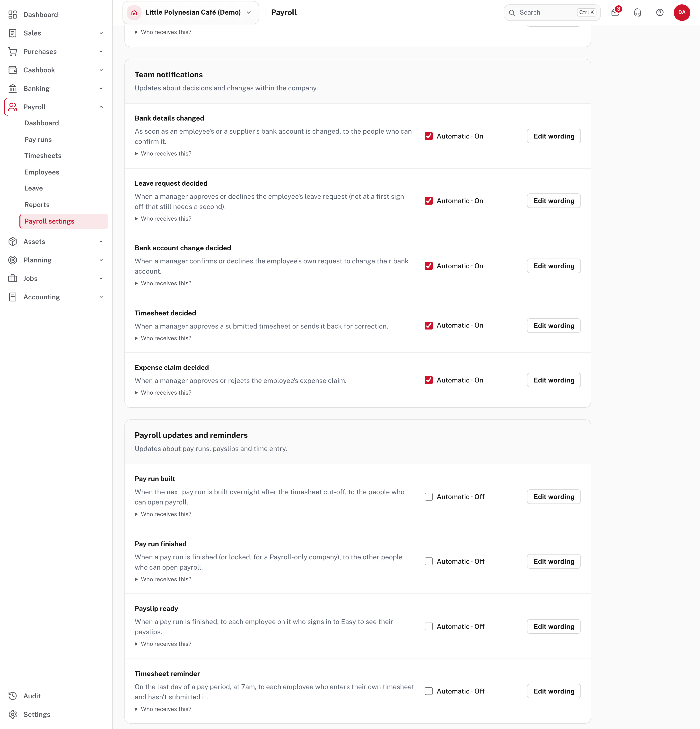The height and width of the screenshot is (729, 700).
Task: Expand Who receives this under Timesheet reminder
Action: (163, 709)
